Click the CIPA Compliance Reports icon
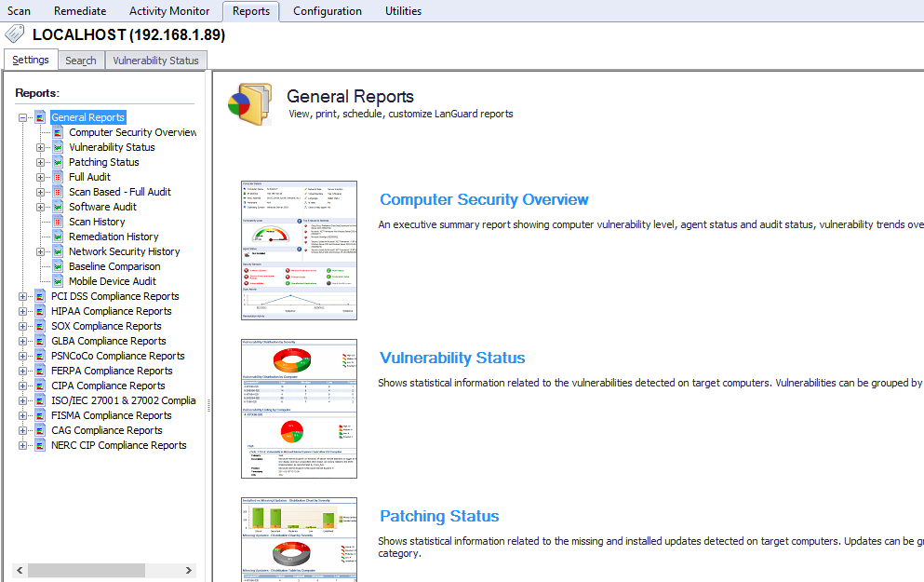Viewport: 924px width, 582px height. click(40, 386)
